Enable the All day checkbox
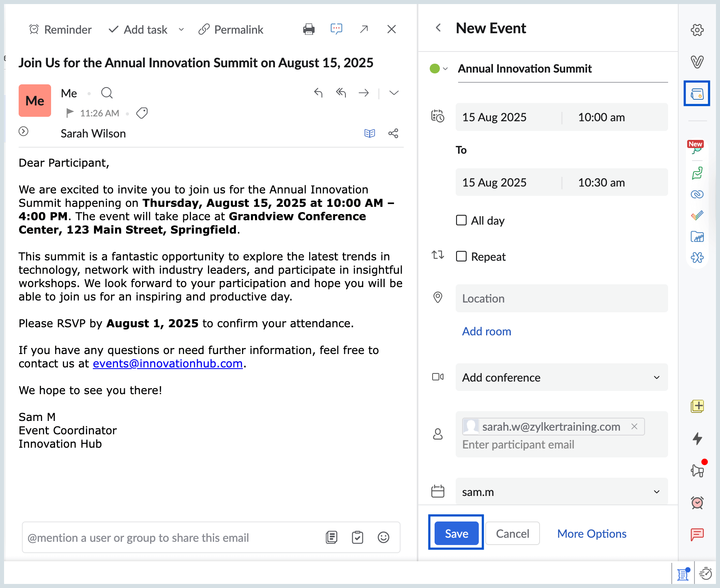 461,220
